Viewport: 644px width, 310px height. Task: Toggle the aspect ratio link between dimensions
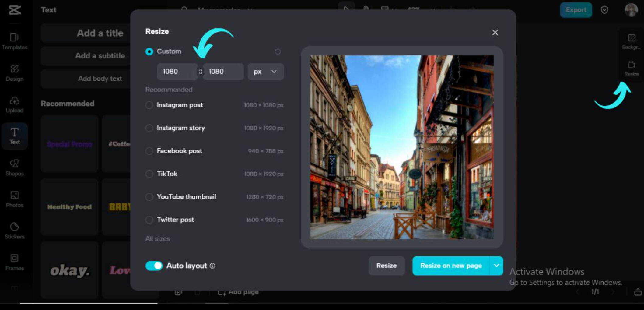200,72
